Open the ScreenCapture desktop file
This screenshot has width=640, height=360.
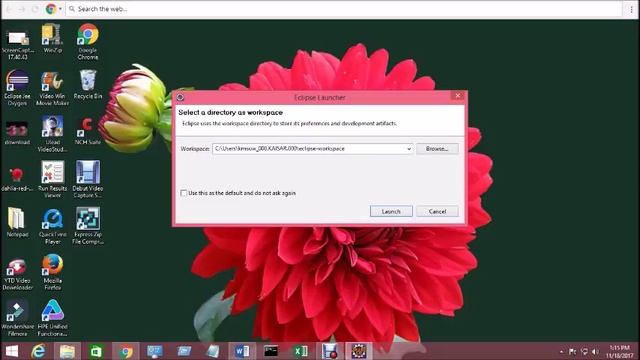(x=18, y=42)
